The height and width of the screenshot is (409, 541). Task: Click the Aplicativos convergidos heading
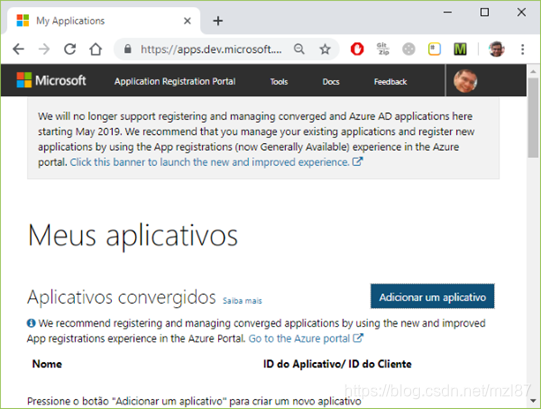121,297
